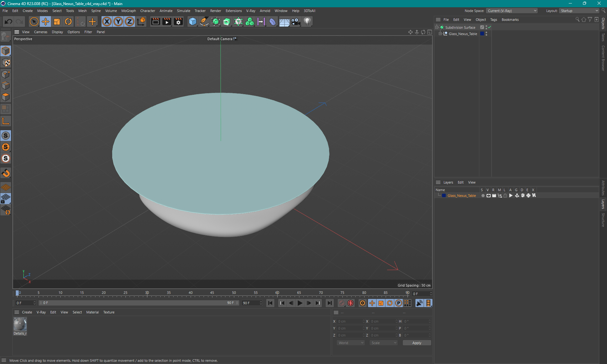Viewport: 607px width, 364px height.
Task: Go to start of animation
Action: pyautogui.click(x=270, y=303)
